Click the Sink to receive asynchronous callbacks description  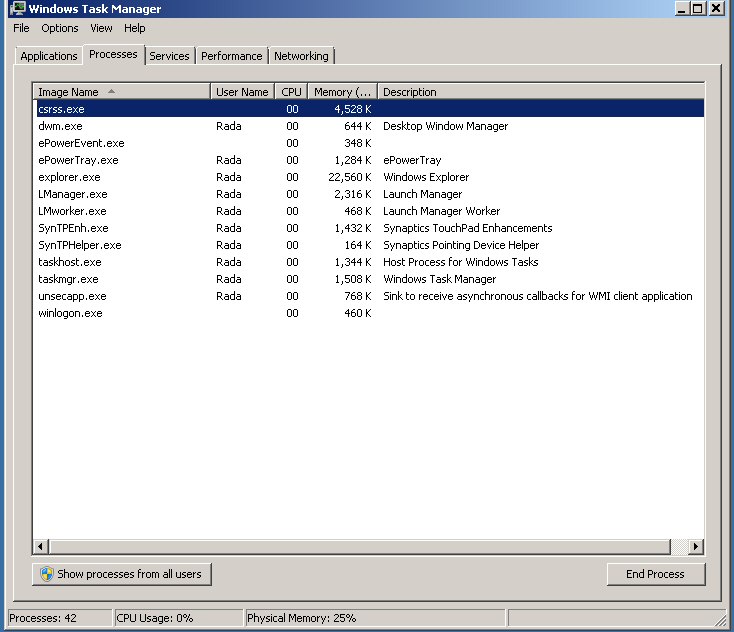coord(537,296)
